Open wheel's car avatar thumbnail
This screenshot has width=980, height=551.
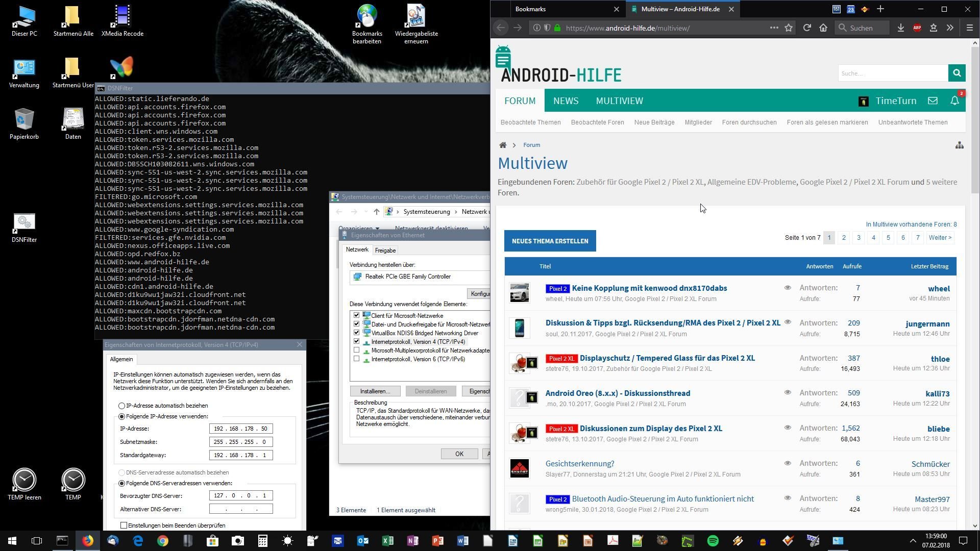pos(519,293)
